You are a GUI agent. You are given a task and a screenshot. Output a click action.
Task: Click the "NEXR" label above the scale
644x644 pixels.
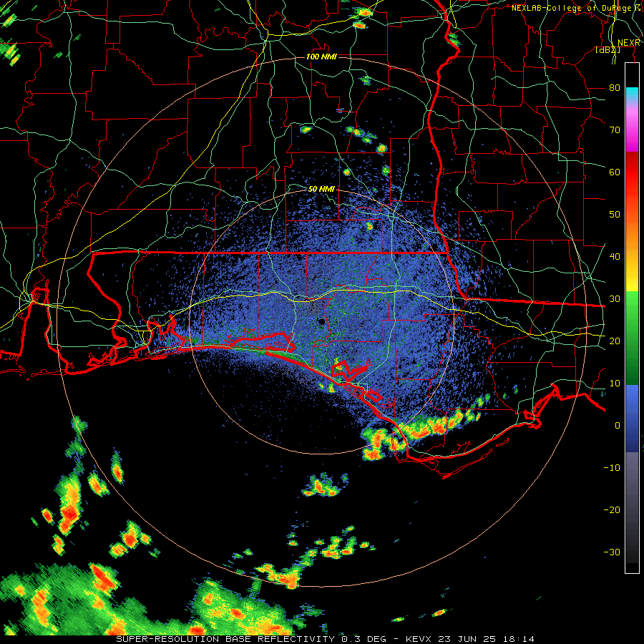tap(628, 43)
